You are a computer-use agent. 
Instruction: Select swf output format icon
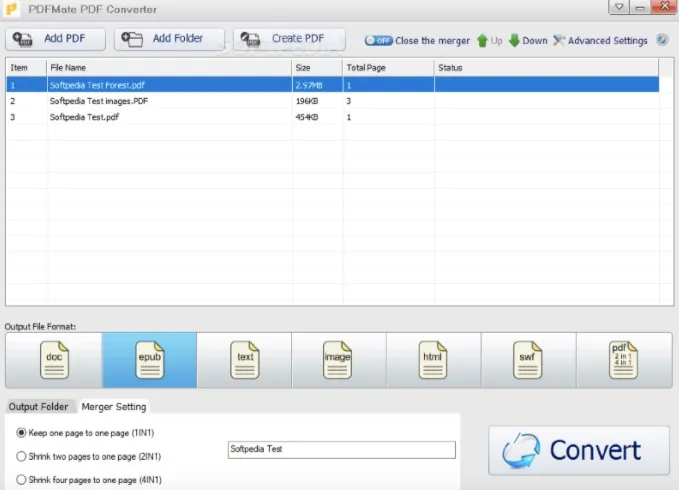[x=528, y=360]
